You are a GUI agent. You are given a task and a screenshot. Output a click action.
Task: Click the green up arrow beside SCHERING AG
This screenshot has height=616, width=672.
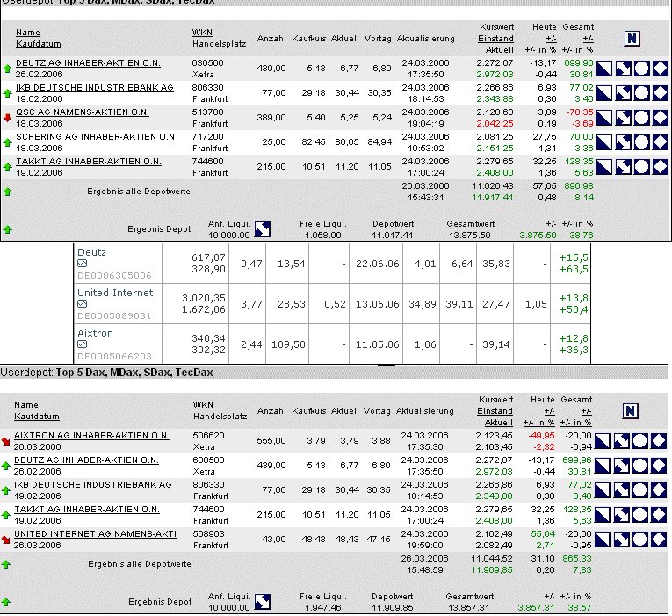click(x=7, y=142)
